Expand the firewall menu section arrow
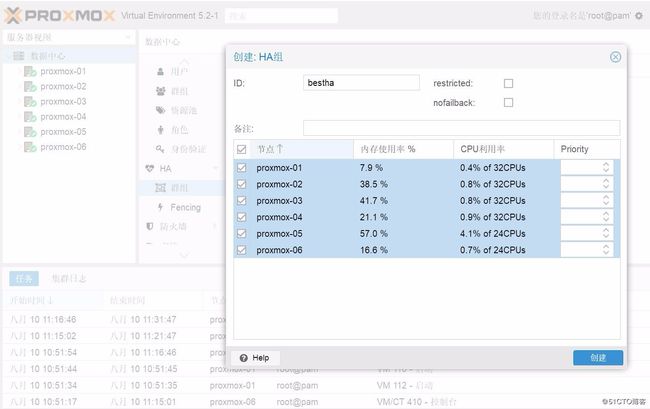Viewport: 650px width, 409px height. point(215,226)
